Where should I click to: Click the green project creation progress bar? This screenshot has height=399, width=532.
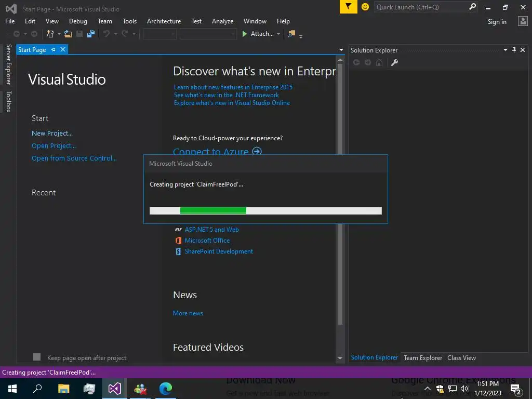213,210
